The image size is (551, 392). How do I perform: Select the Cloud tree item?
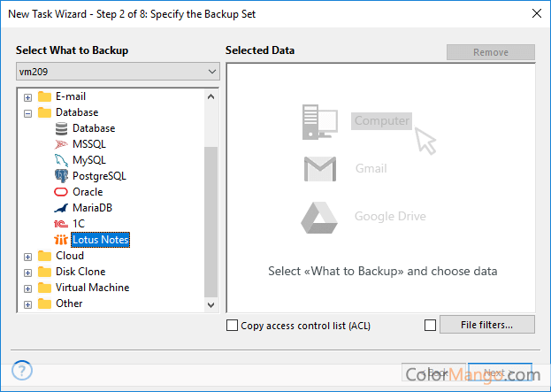tap(70, 256)
